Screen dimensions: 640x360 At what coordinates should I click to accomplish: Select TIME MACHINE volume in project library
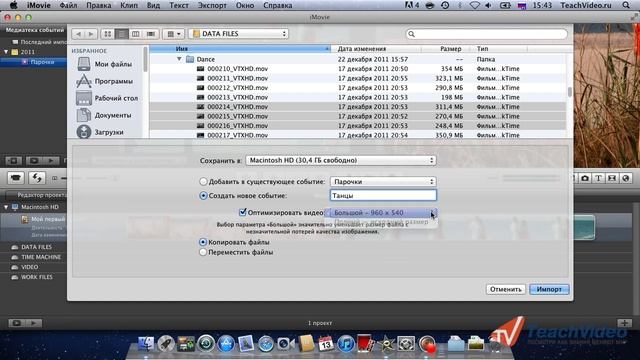pos(41,257)
